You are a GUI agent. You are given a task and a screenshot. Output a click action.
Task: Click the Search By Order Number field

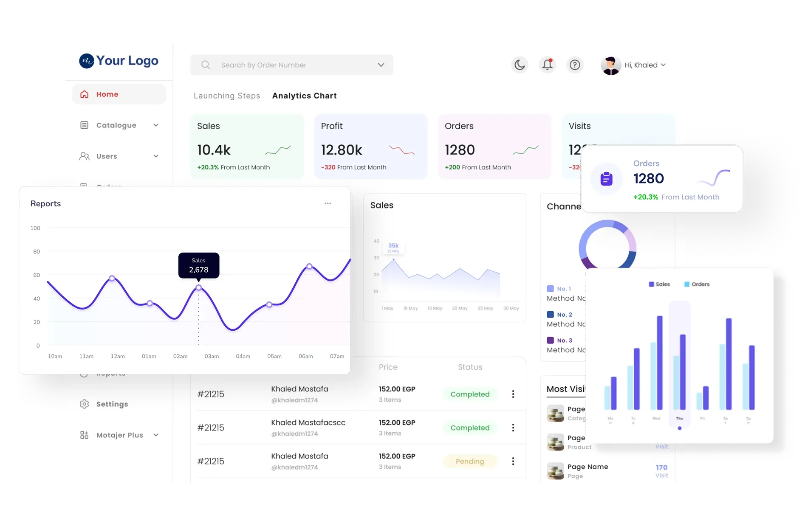pyautogui.click(x=289, y=65)
